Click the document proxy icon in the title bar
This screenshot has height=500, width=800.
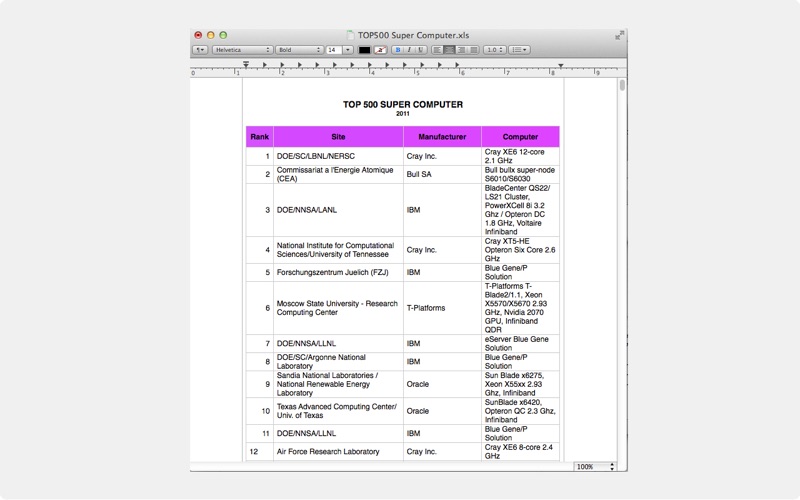tap(351, 35)
